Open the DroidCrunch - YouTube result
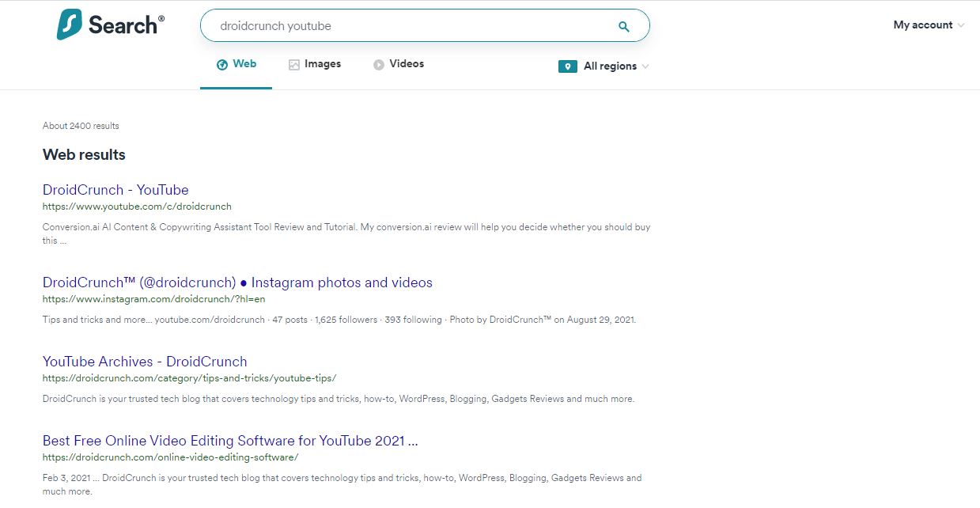Image resolution: width=980 pixels, height=508 pixels. coord(115,190)
